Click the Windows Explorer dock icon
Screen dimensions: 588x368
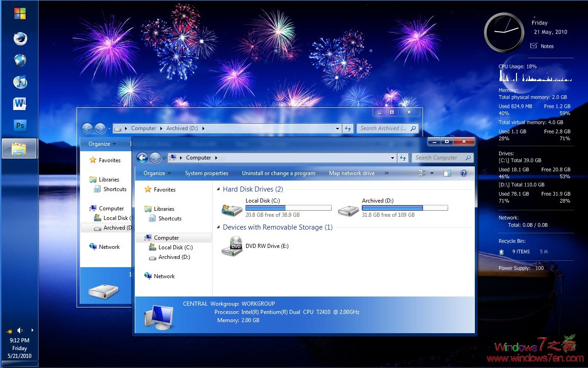click(x=19, y=148)
